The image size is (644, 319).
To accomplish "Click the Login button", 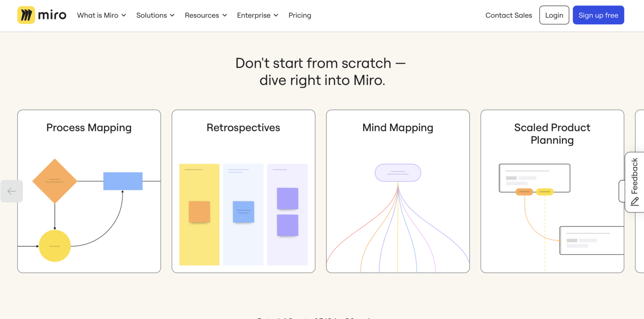I will [554, 15].
